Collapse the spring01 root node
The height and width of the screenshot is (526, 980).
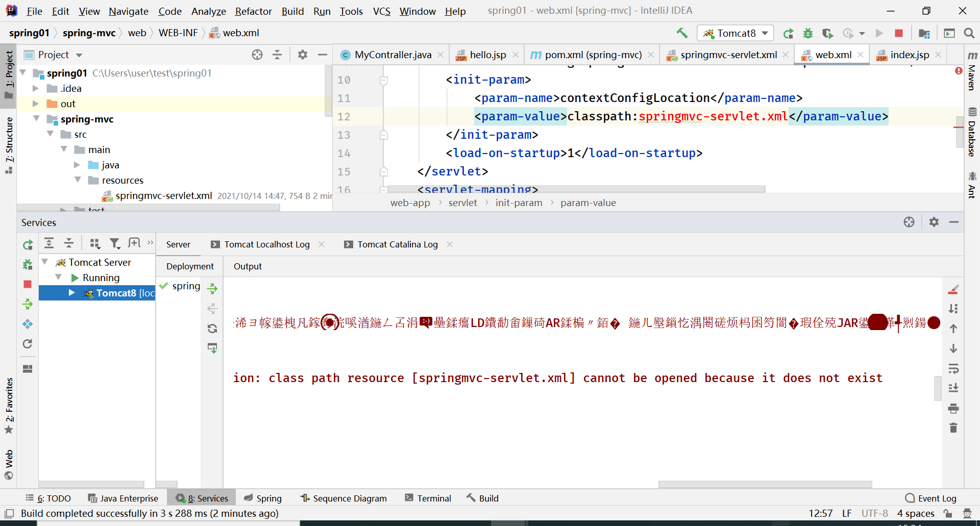[x=23, y=73]
